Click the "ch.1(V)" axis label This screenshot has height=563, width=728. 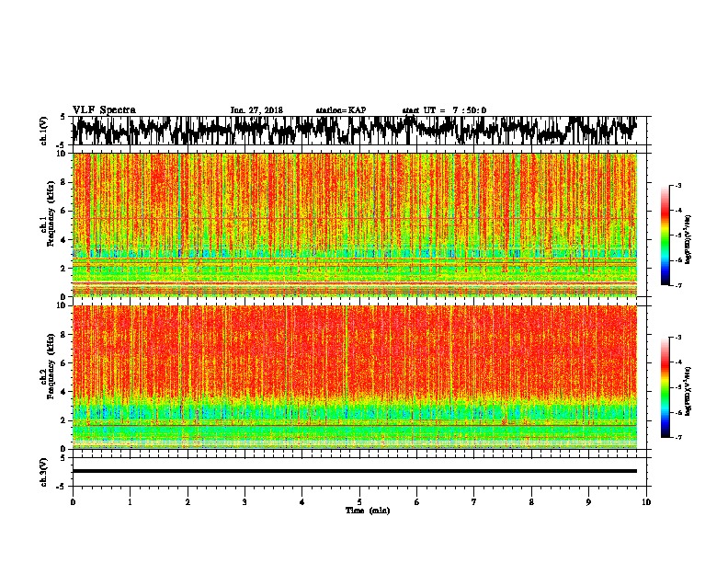(x=44, y=131)
